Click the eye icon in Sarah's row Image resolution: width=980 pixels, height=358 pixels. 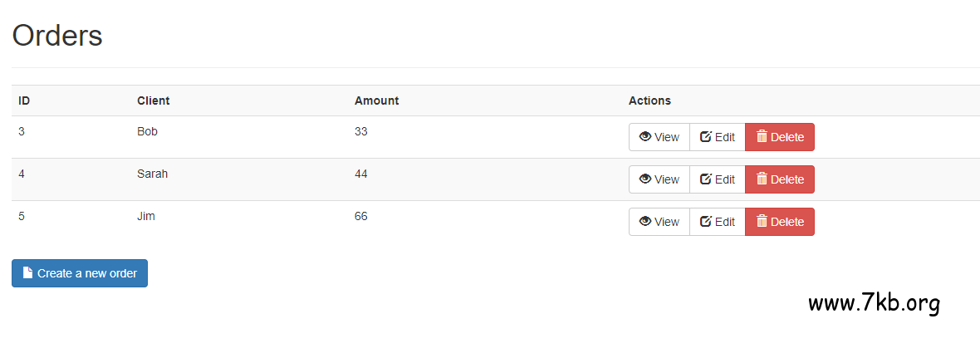coord(645,179)
